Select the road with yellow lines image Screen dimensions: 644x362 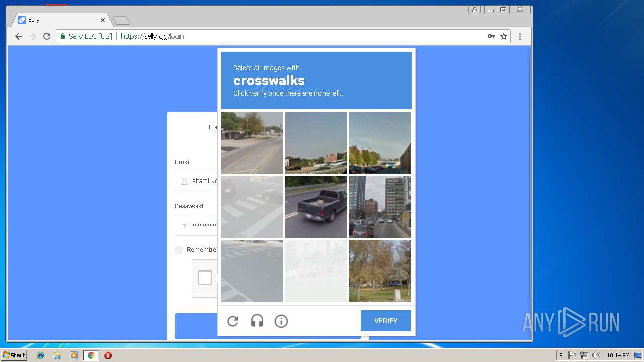click(252, 143)
